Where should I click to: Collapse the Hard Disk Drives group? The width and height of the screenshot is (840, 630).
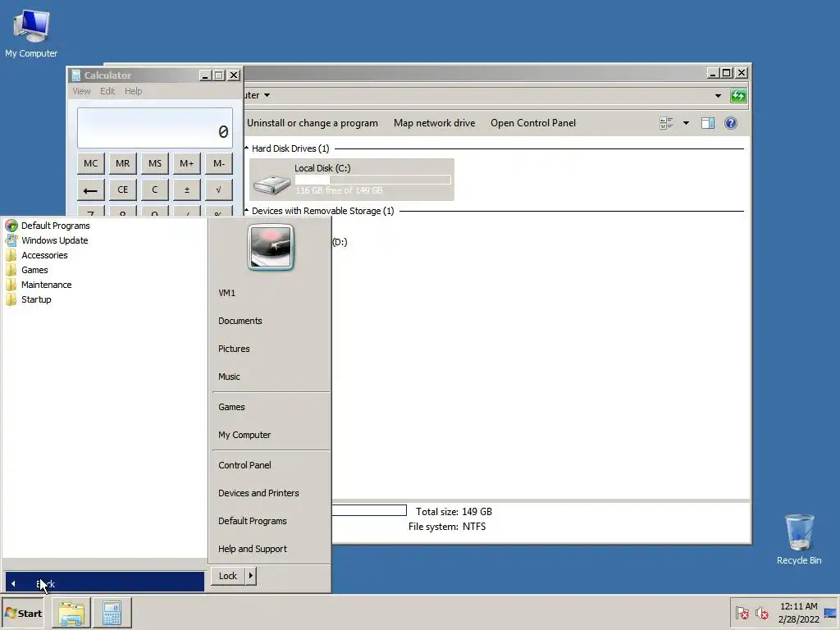click(x=246, y=148)
